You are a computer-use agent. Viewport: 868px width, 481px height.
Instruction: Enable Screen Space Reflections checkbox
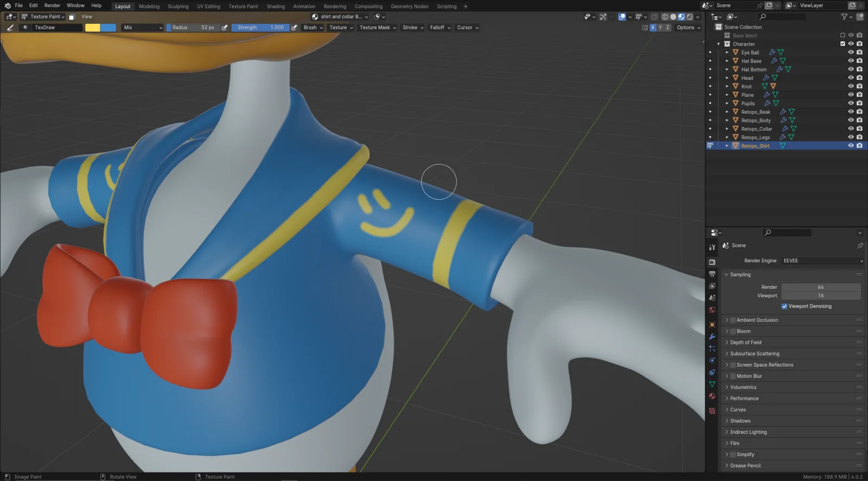click(x=733, y=365)
